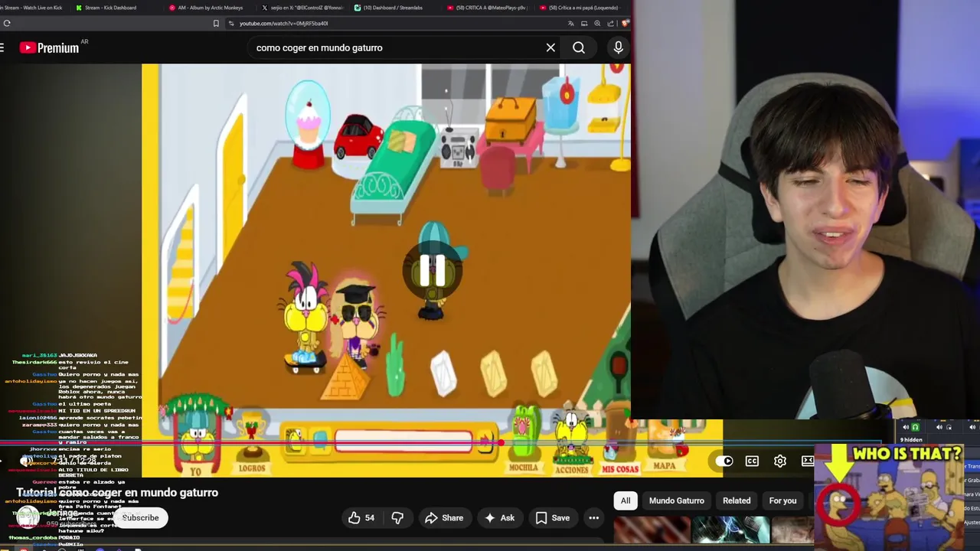Pause the video with center pause button
980x551 pixels.
(433, 271)
